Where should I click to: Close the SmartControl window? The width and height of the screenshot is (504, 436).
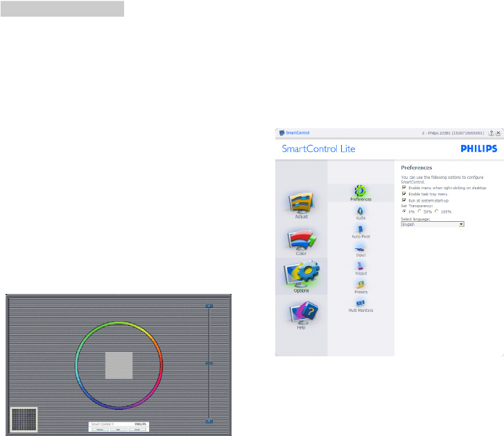tap(498, 132)
